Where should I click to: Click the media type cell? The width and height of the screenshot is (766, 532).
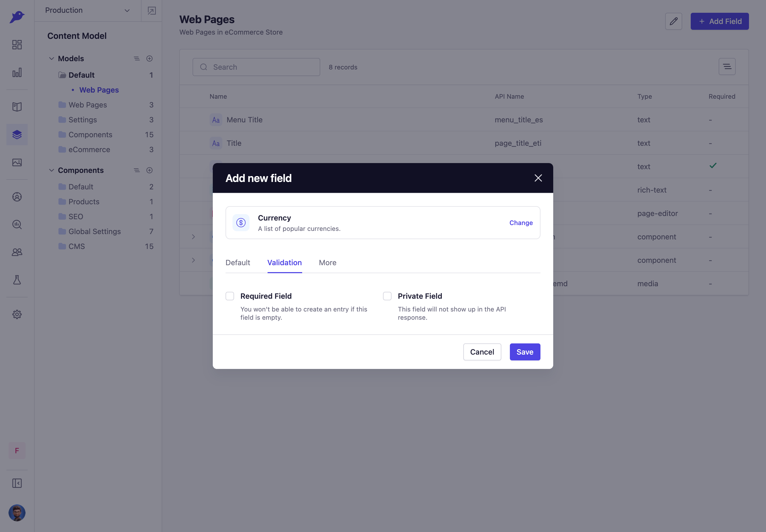[648, 284]
